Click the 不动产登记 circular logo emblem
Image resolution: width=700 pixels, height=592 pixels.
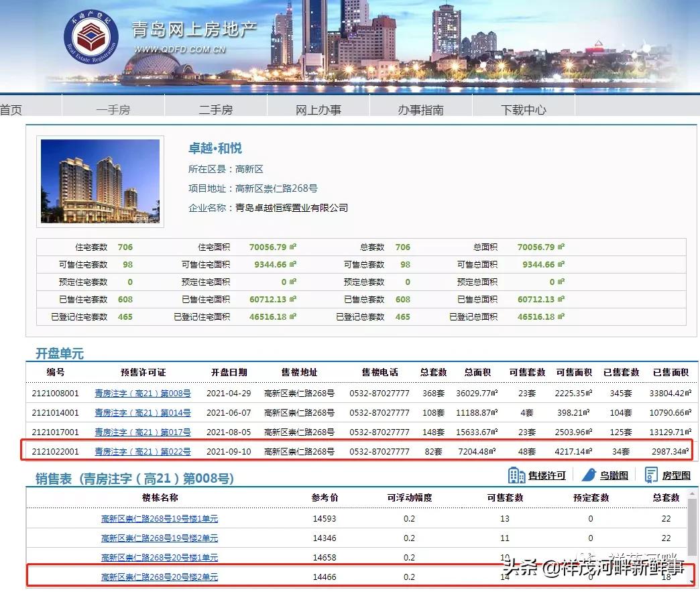(x=92, y=37)
